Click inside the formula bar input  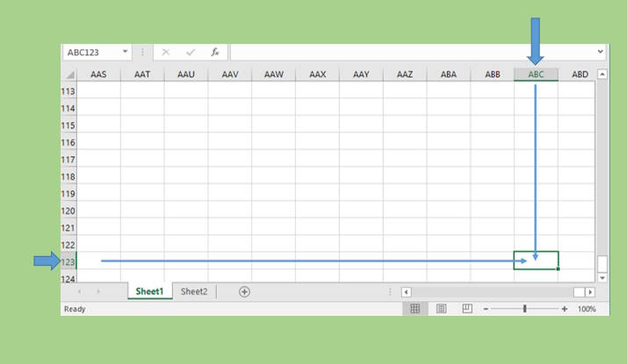tap(413, 53)
